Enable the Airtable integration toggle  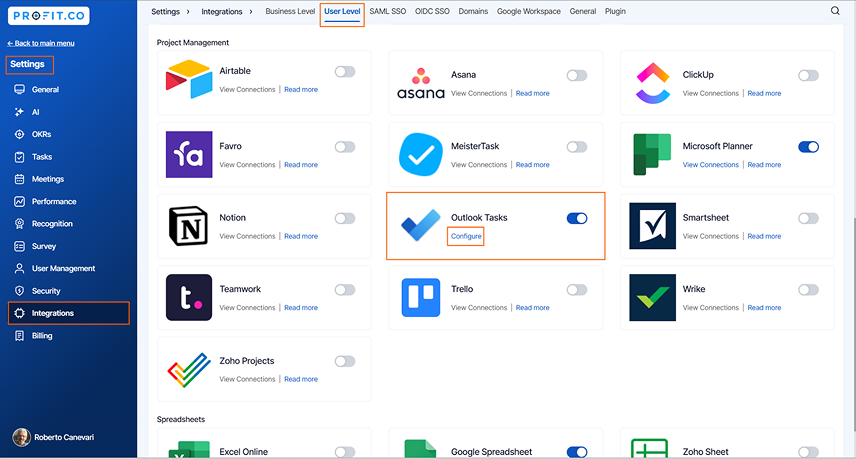[345, 71]
